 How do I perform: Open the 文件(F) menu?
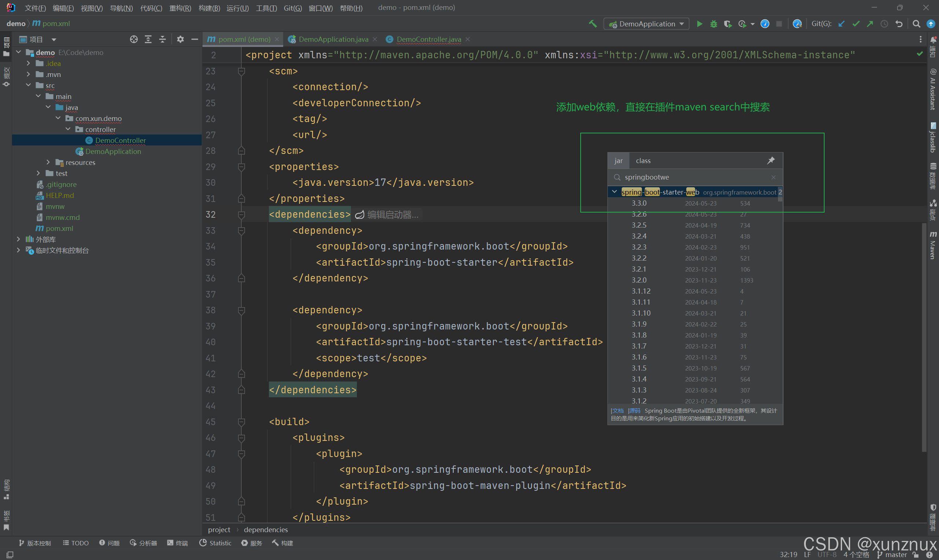coord(35,8)
